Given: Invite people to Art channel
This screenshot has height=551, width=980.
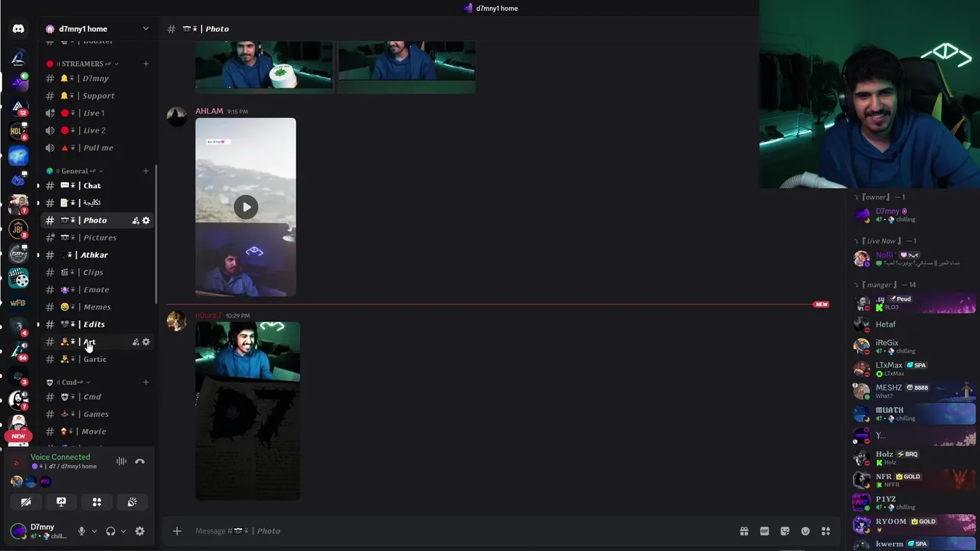Looking at the screenshot, I should pos(136,342).
